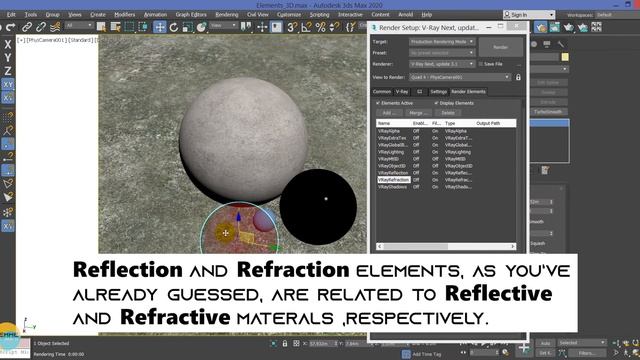Screen dimensions: 640x360
Task: Click the Add Time Tag label
Action: [x=427, y=354]
